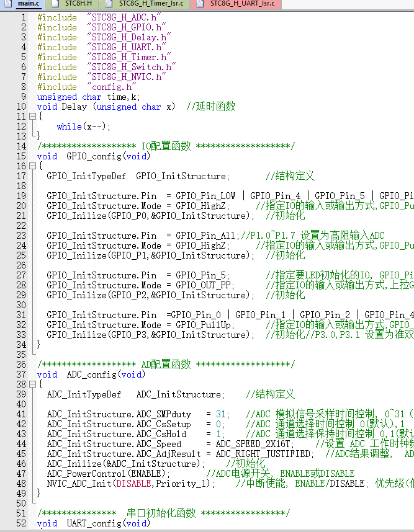Click GPIO_PullUp on line 32
Image resolution: width=414 pixels, height=532 pixels.
[203, 325]
